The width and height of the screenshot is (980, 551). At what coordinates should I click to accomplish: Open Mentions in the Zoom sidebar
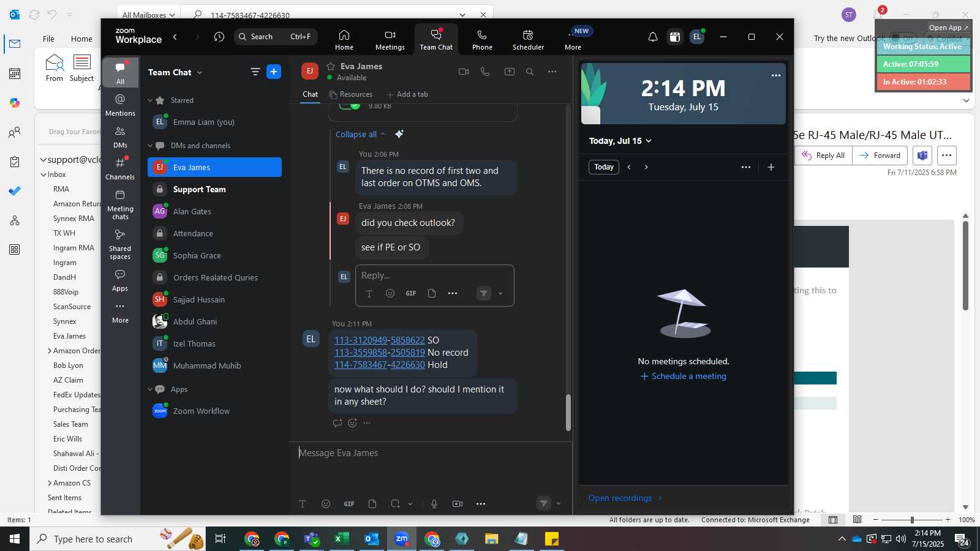pyautogui.click(x=120, y=105)
